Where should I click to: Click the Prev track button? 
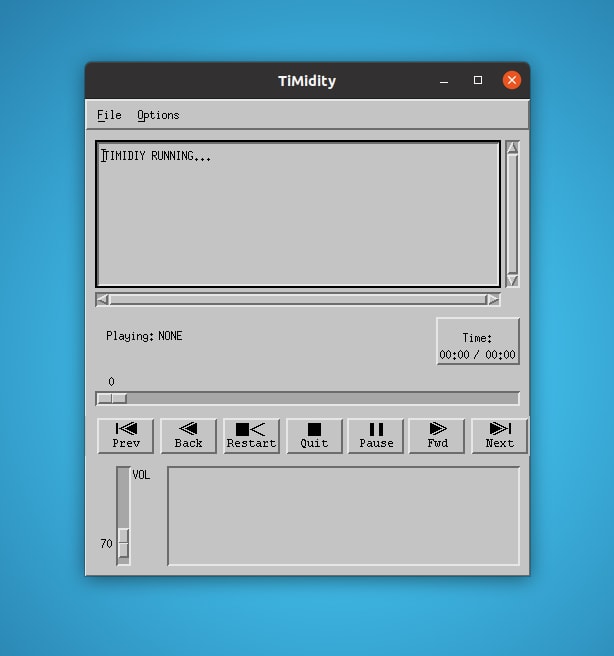coord(125,436)
